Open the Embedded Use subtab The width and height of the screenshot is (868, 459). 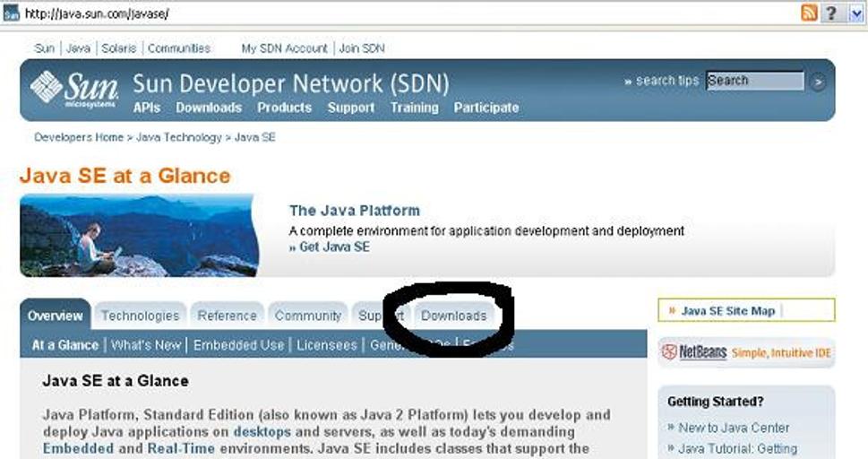pyautogui.click(x=238, y=345)
